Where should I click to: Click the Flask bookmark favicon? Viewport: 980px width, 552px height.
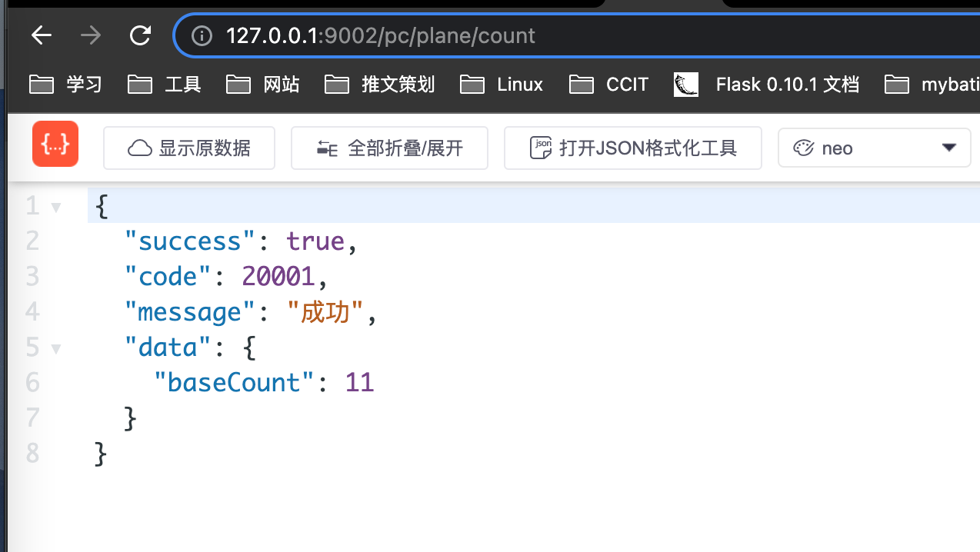pyautogui.click(x=685, y=85)
